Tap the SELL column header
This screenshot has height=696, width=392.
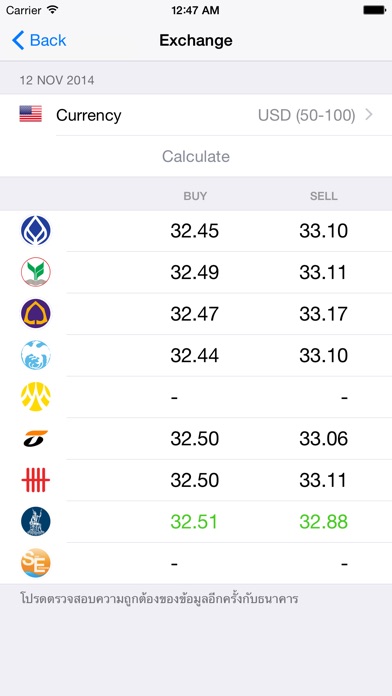pos(324,196)
